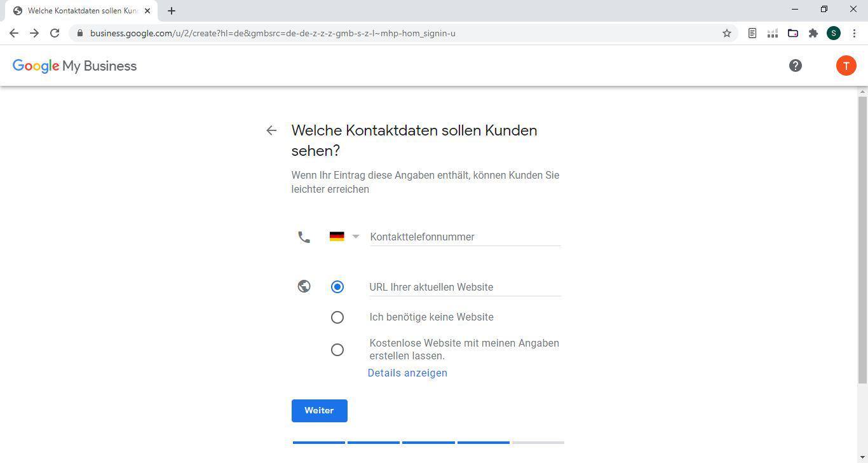The height and width of the screenshot is (463, 868).
Task: Open a new browser tab
Action: click(x=172, y=11)
